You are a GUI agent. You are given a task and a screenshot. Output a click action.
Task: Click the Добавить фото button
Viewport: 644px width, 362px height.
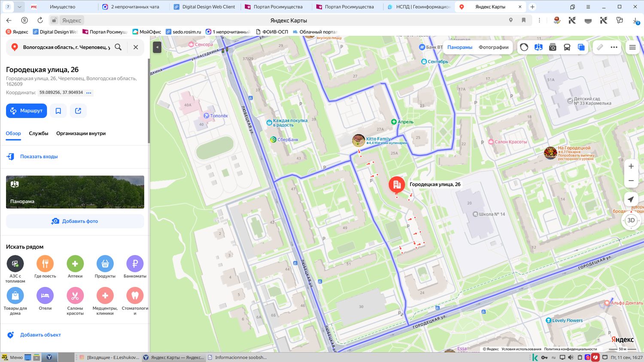point(75,221)
